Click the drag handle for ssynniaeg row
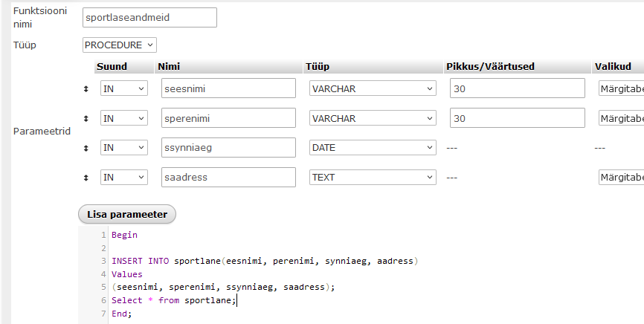Image resolution: width=644 pixels, height=324 pixels. click(86, 148)
